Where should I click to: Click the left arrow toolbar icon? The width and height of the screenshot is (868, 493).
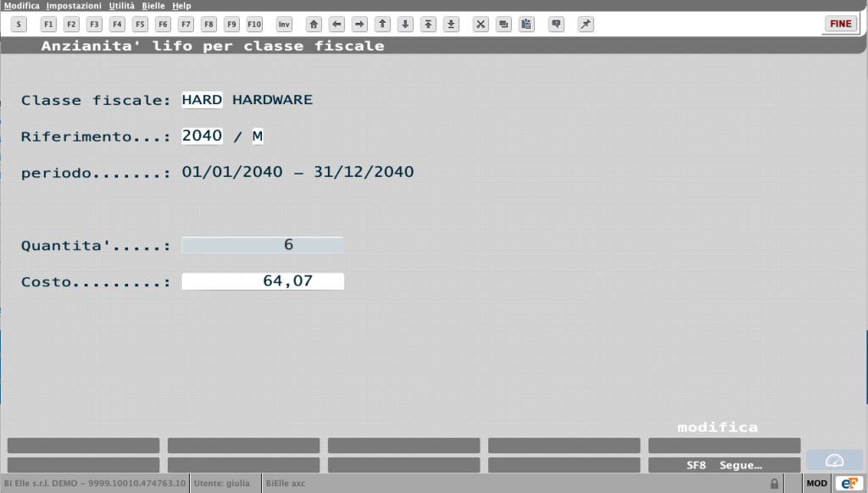point(337,25)
